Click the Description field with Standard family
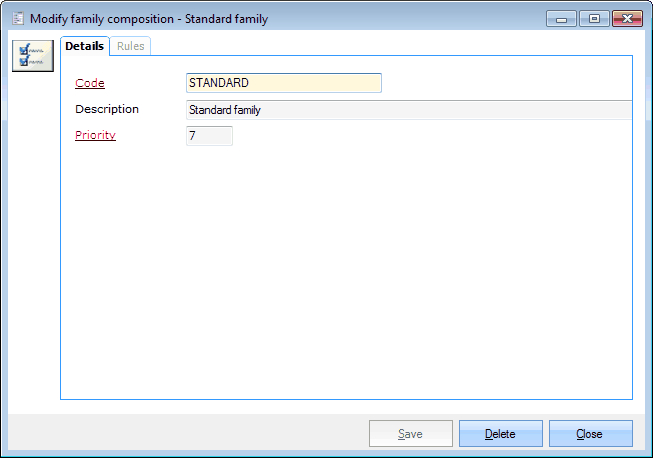Image resolution: width=653 pixels, height=458 pixels. [408, 110]
